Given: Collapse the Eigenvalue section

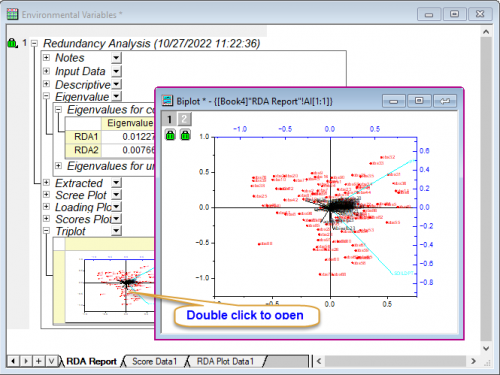Looking at the screenshot, I should coord(46,96).
